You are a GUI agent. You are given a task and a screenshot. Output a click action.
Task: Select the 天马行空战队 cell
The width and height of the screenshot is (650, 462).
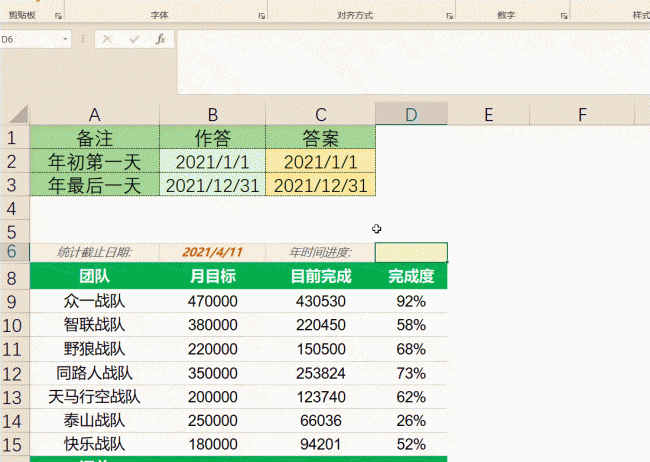pyautogui.click(x=95, y=397)
